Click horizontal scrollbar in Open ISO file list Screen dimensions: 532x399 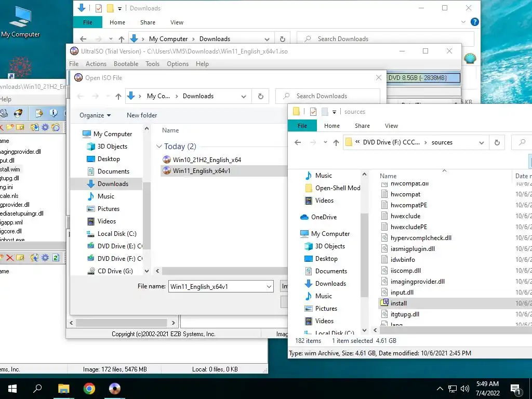click(x=224, y=271)
